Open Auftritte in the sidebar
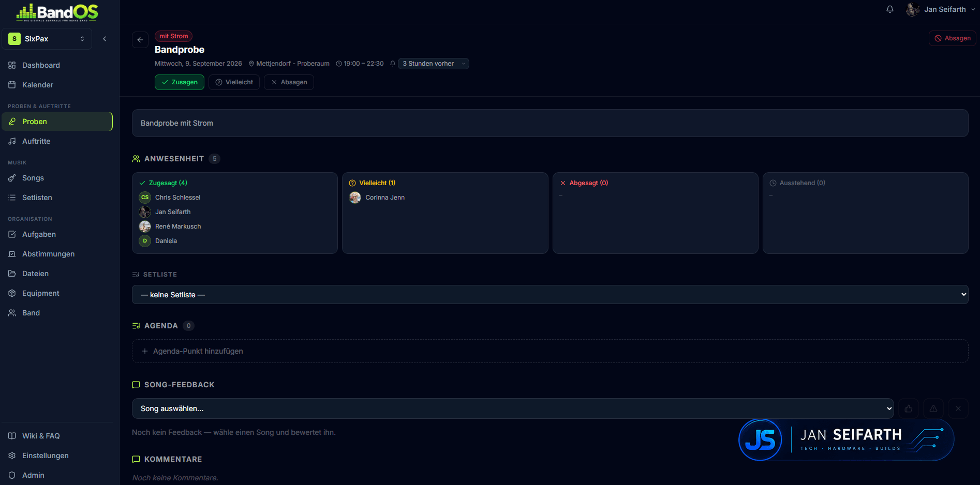Viewport: 980px width, 485px height. coord(57,141)
